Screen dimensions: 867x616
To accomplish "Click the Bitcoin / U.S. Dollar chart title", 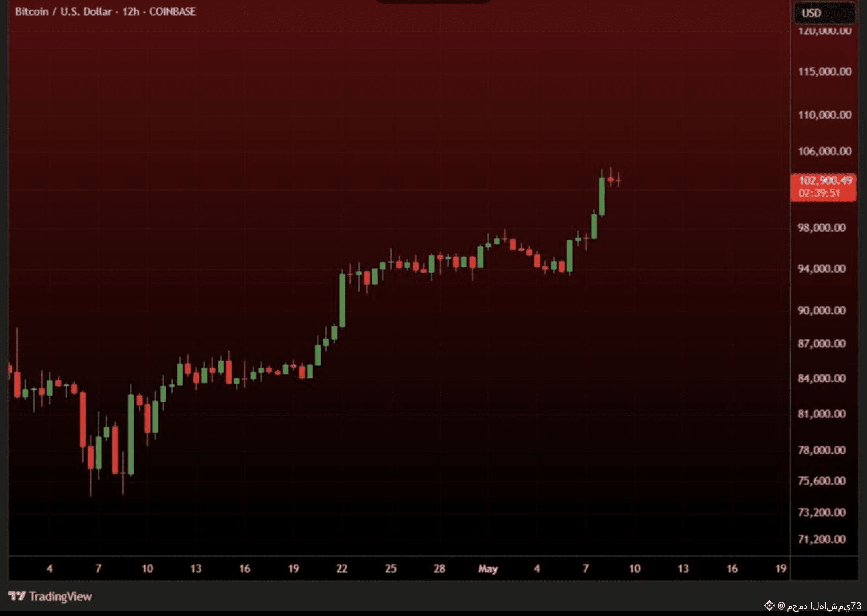I will click(105, 12).
